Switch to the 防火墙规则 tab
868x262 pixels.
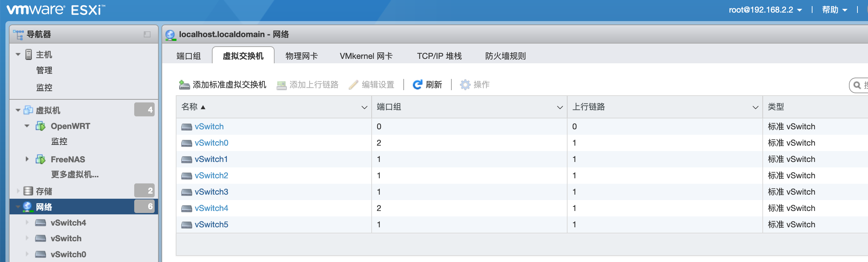pos(506,56)
